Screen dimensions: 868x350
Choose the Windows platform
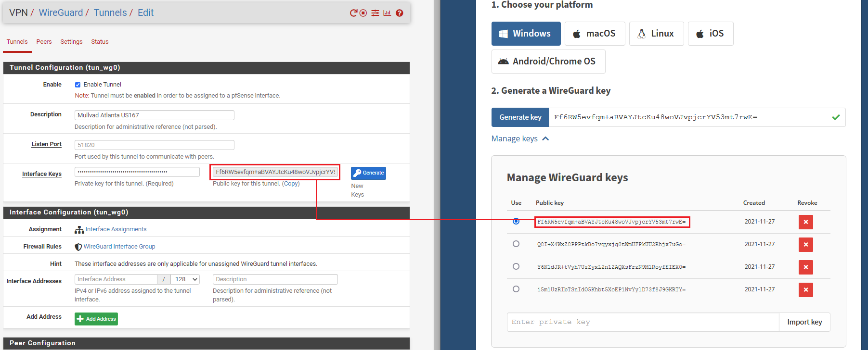(526, 34)
